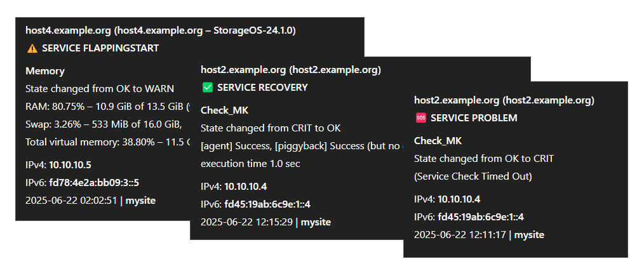Select the SERVICE FLAPPINGSTART heading
The height and width of the screenshot is (273, 644).
tap(100, 48)
